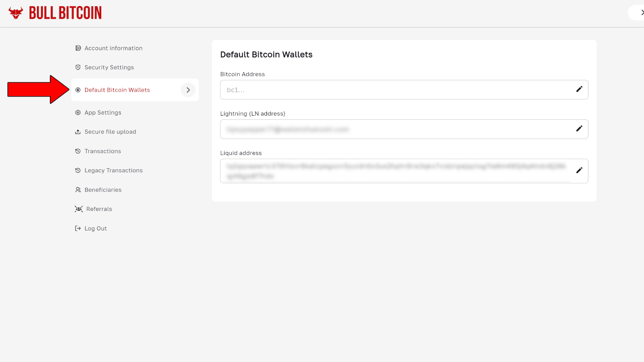Open the Referrals page

(x=99, y=209)
